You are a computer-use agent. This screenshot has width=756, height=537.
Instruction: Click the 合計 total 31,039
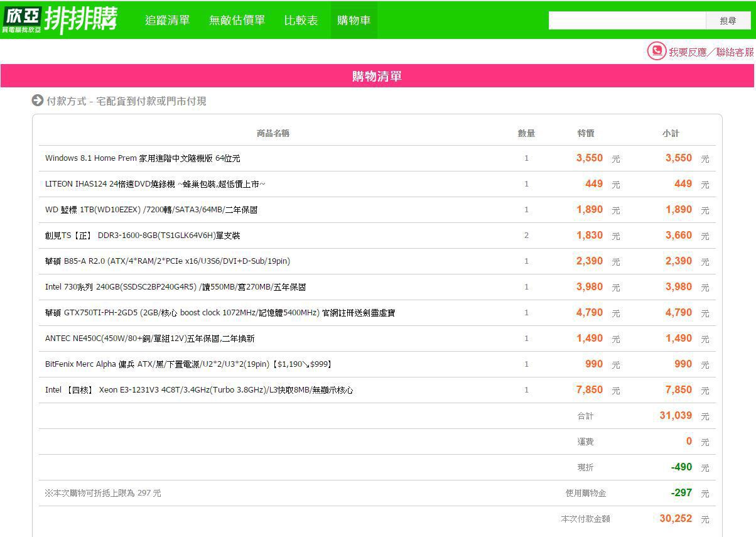[x=676, y=416]
